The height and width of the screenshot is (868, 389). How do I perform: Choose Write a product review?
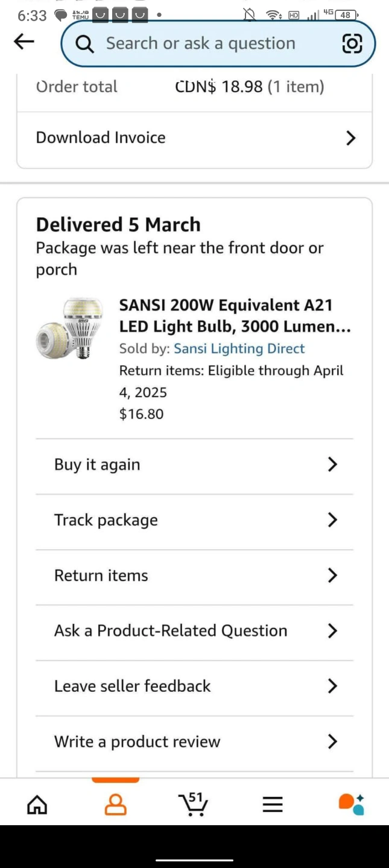point(138,742)
